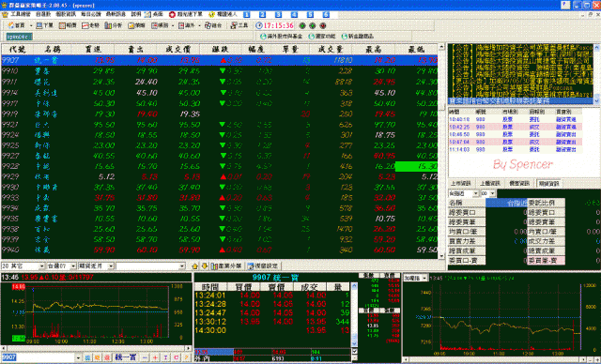Click the clock icon beside 17:15:36

click(x=259, y=25)
